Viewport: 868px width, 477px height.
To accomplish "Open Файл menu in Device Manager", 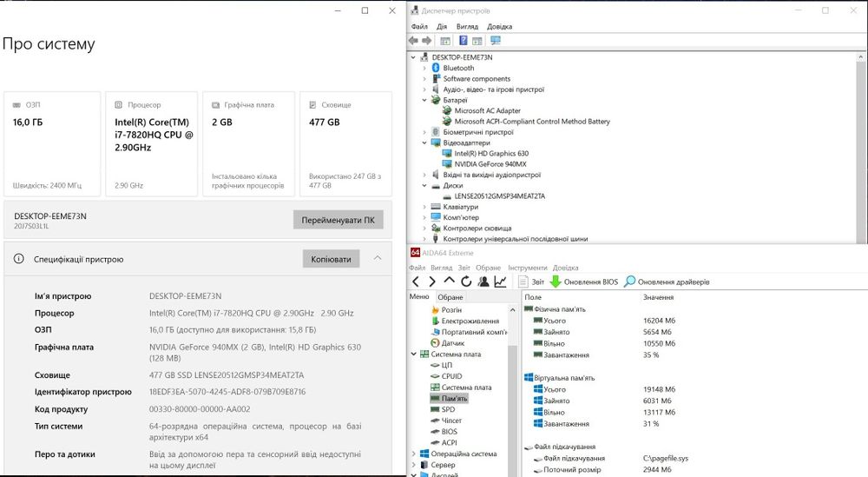I will [419, 27].
